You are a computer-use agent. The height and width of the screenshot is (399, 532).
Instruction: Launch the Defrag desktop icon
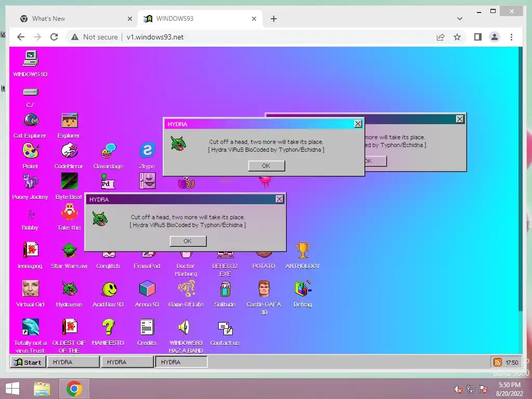(x=303, y=289)
